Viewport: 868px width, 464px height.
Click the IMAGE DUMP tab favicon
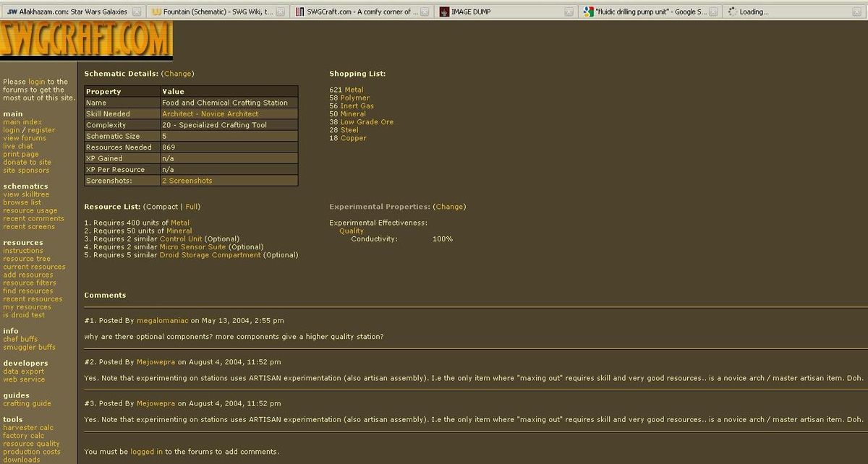click(x=443, y=12)
